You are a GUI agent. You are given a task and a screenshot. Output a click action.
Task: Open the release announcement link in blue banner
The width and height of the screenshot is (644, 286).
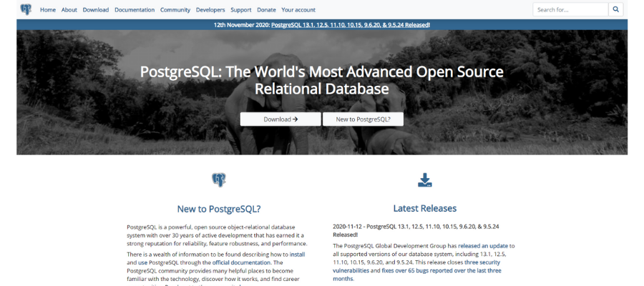pos(351,25)
